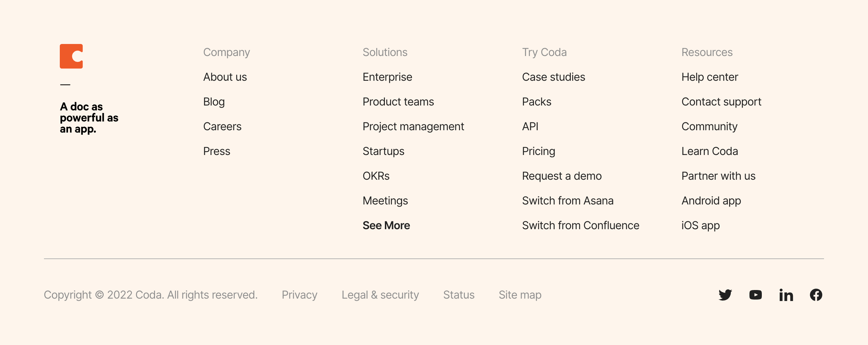
Task: Select Project management solution link
Action: click(413, 126)
